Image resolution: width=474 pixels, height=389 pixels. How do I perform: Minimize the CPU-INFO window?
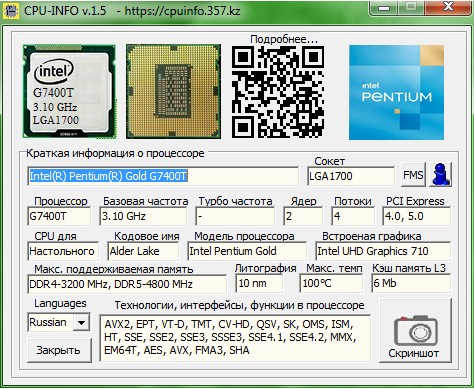(x=384, y=8)
